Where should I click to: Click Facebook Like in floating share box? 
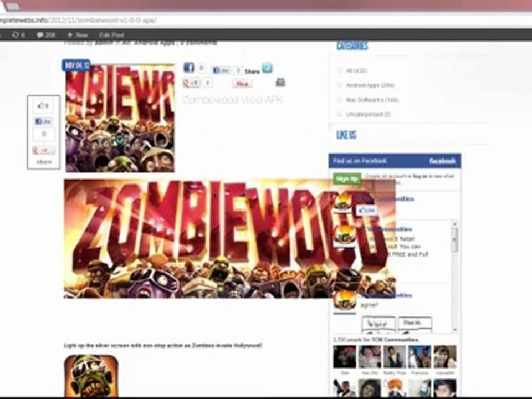click(43, 121)
